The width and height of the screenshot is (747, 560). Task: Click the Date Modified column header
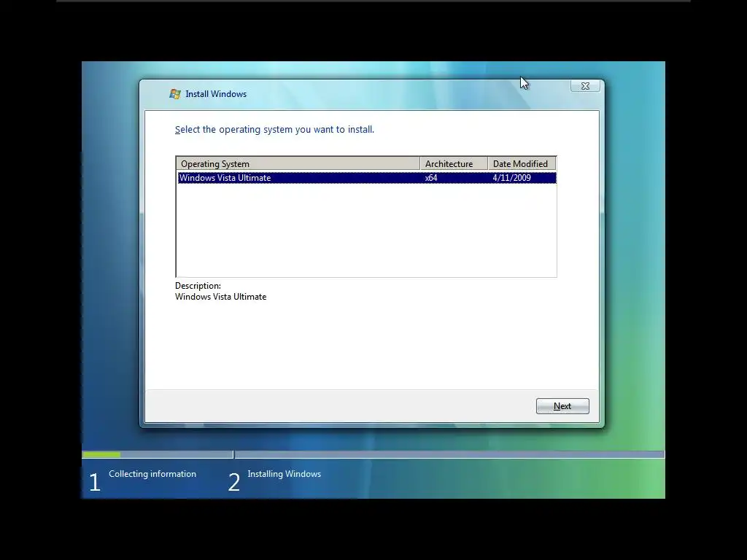(x=522, y=164)
